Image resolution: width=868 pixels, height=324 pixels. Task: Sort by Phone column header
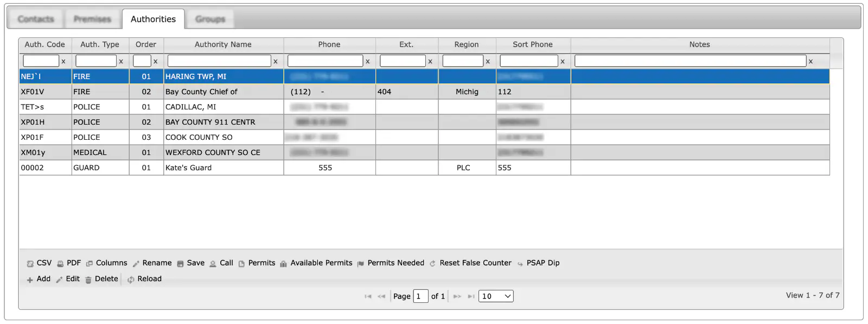[329, 44]
